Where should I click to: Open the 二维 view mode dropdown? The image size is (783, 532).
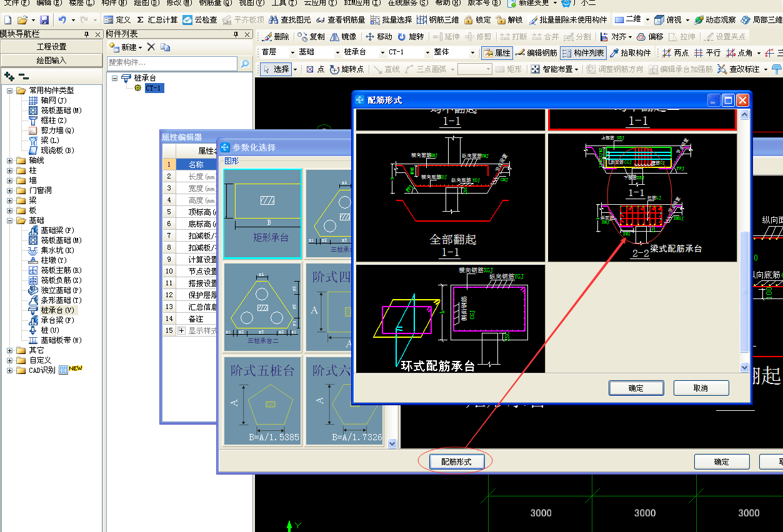click(x=647, y=20)
